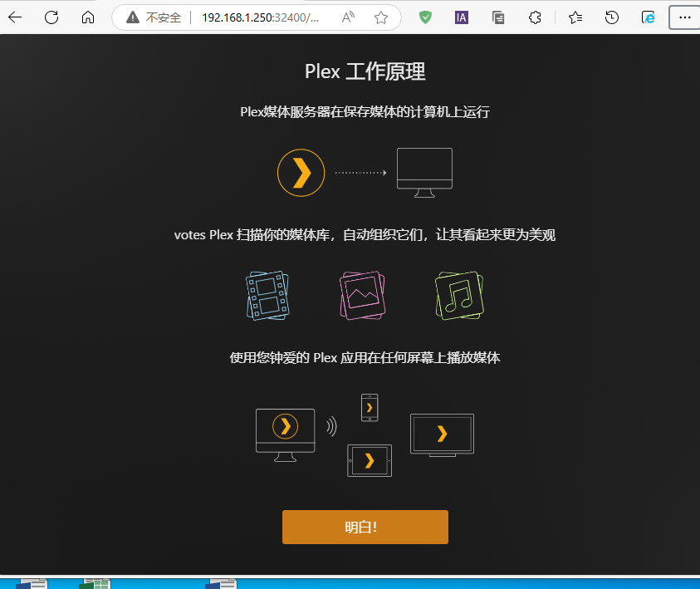Image resolution: width=700 pixels, height=589 pixels.
Task: Click the green music note icon
Action: (x=459, y=295)
